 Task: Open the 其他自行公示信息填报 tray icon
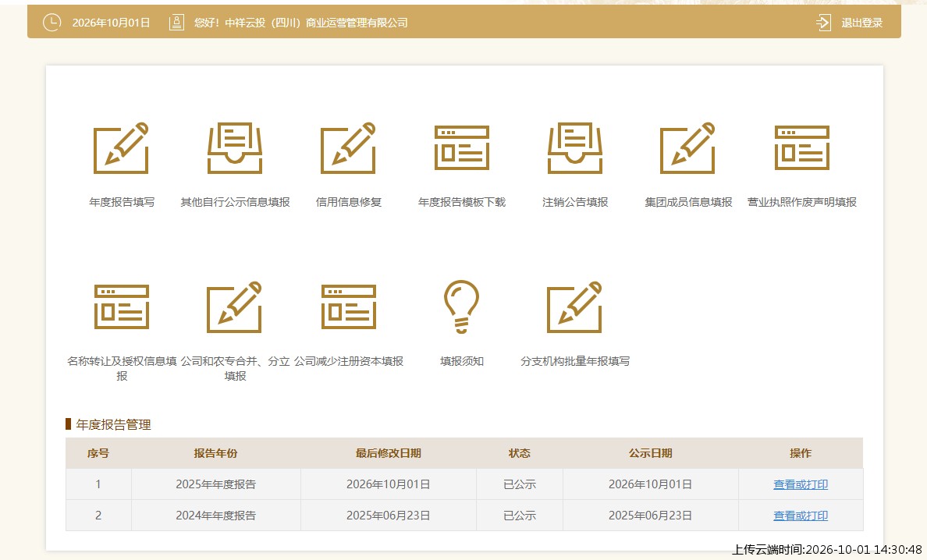235,148
